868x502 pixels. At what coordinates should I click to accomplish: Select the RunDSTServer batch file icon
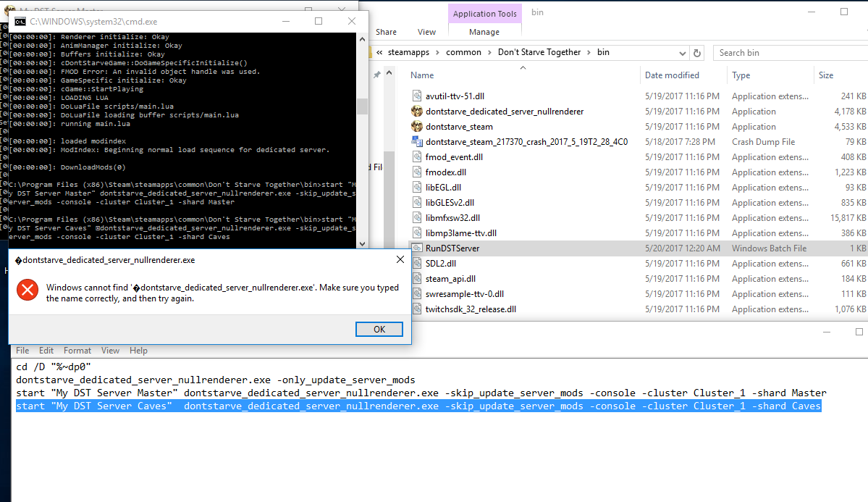tap(417, 248)
